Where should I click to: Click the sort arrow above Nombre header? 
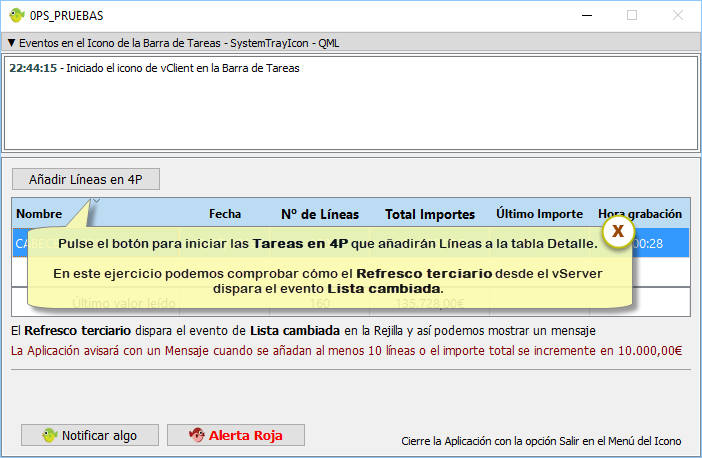pyautogui.click(x=96, y=201)
